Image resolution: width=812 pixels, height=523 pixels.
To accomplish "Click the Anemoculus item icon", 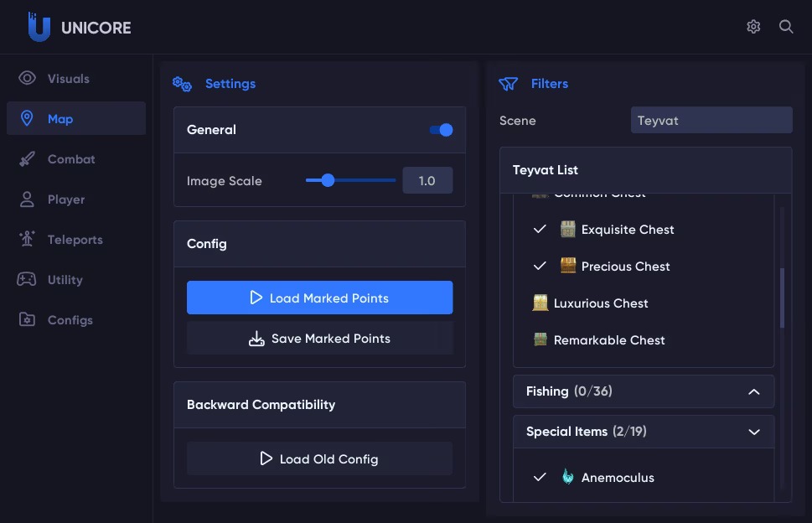I will tap(567, 476).
